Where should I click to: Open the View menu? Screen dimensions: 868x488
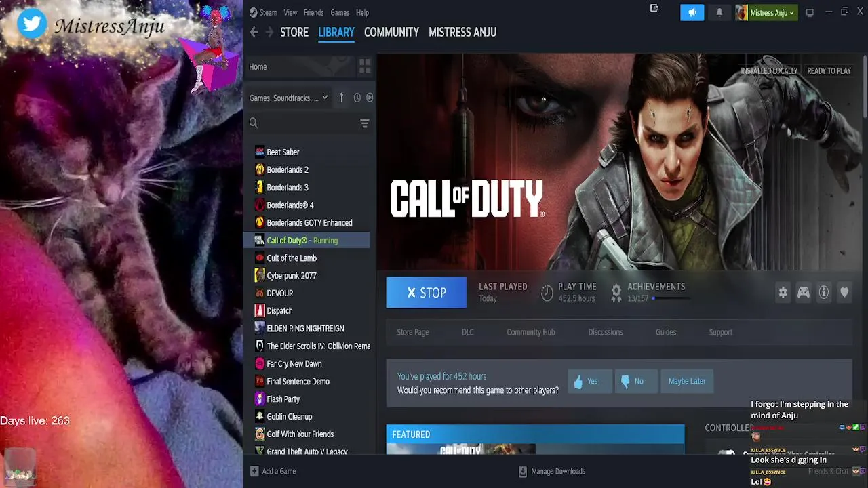[290, 12]
